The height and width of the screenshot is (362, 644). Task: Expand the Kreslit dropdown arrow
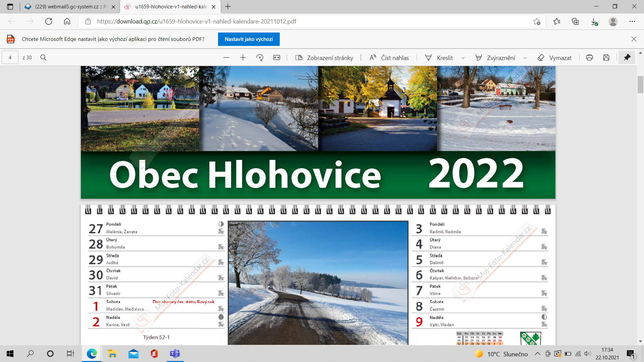click(x=463, y=58)
